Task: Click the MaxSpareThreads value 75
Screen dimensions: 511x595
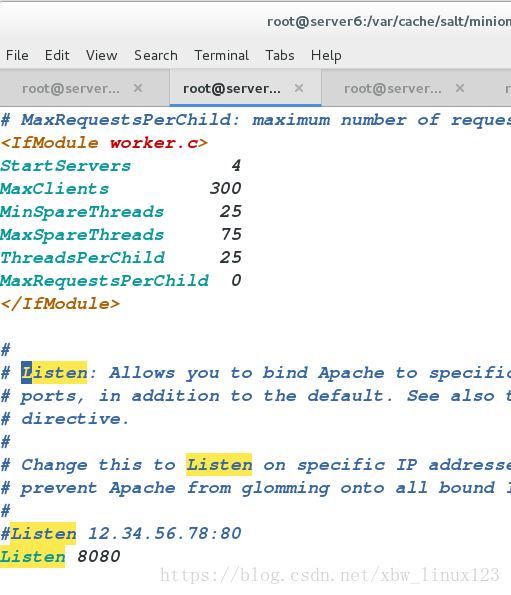Action: tap(231, 235)
